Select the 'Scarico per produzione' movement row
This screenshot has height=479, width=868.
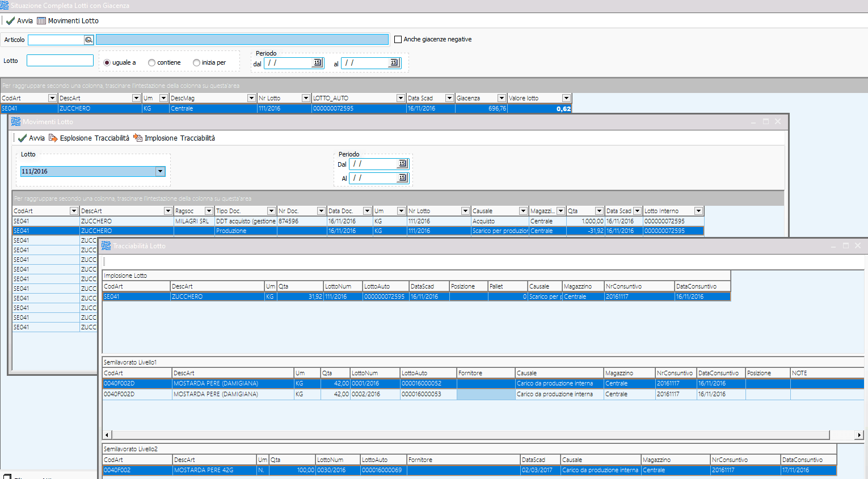[358, 231]
